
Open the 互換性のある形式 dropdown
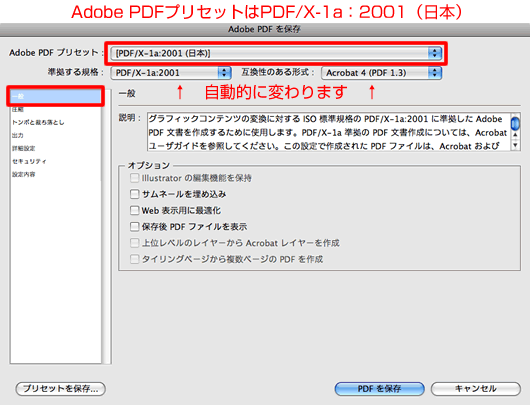[381, 73]
